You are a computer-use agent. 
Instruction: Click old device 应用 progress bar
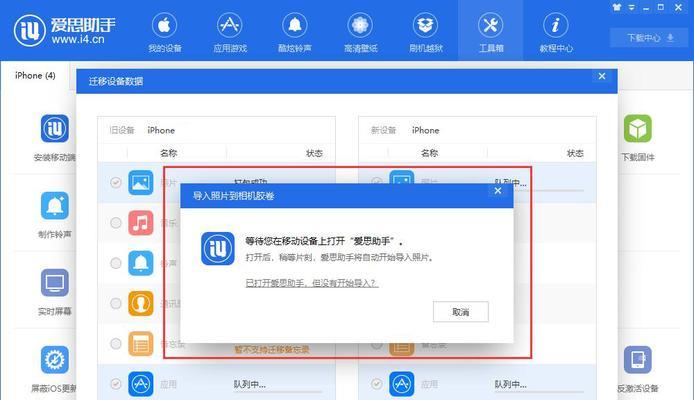[x=278, y=392]
